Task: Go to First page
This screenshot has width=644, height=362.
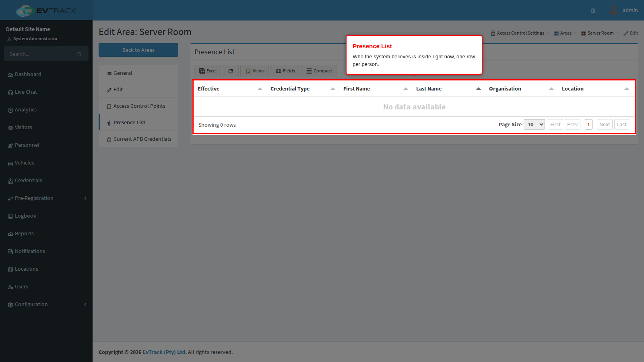Action: 555,124
